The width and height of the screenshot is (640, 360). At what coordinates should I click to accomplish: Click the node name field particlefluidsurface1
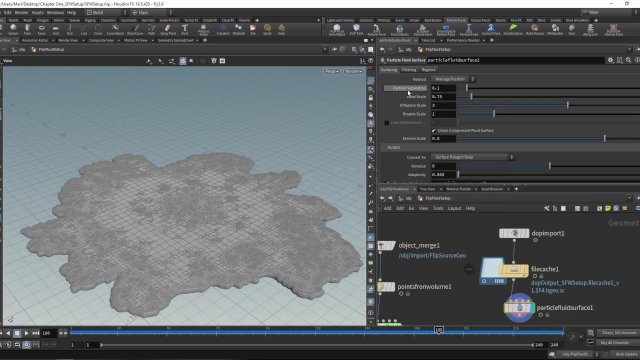[516, 60]
